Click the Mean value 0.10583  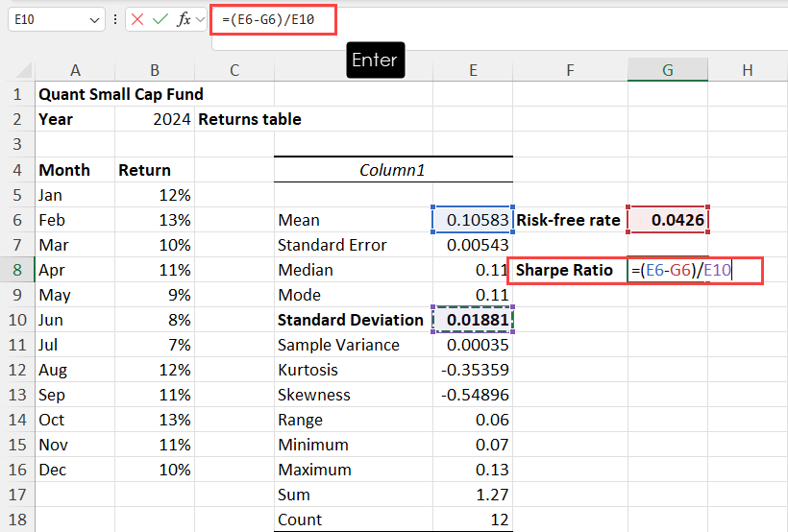coord(473,220)
